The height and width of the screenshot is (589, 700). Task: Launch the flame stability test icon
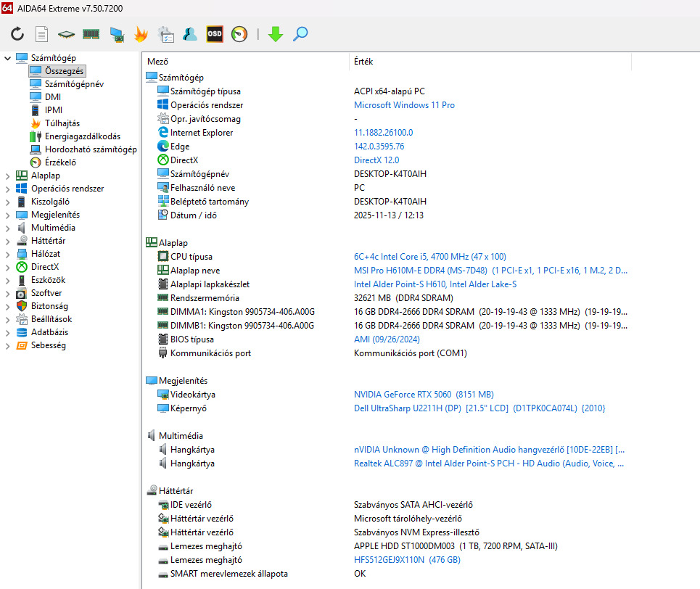141,34
